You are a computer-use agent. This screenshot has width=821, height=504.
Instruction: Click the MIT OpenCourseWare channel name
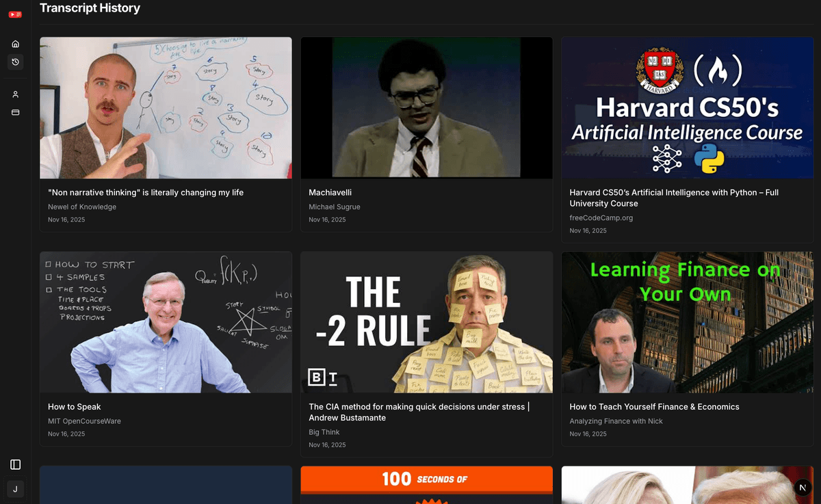84,421
